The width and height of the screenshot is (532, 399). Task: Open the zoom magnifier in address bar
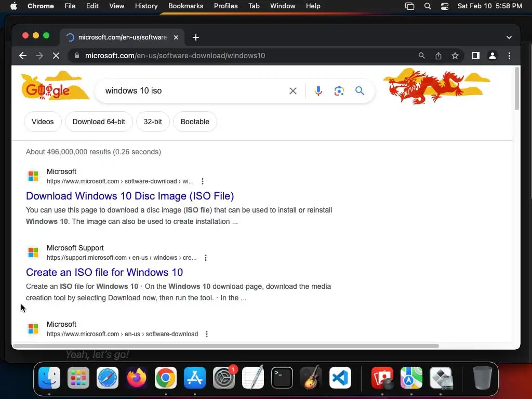pos(421,56)
